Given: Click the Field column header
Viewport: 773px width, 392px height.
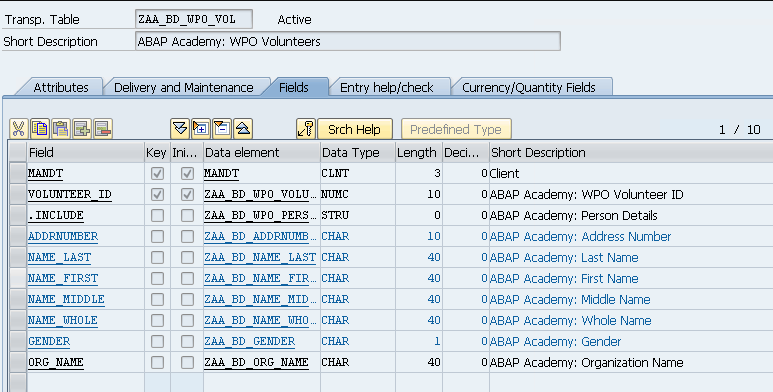Looking at the screenshot, I should click(x=85, y=152).
